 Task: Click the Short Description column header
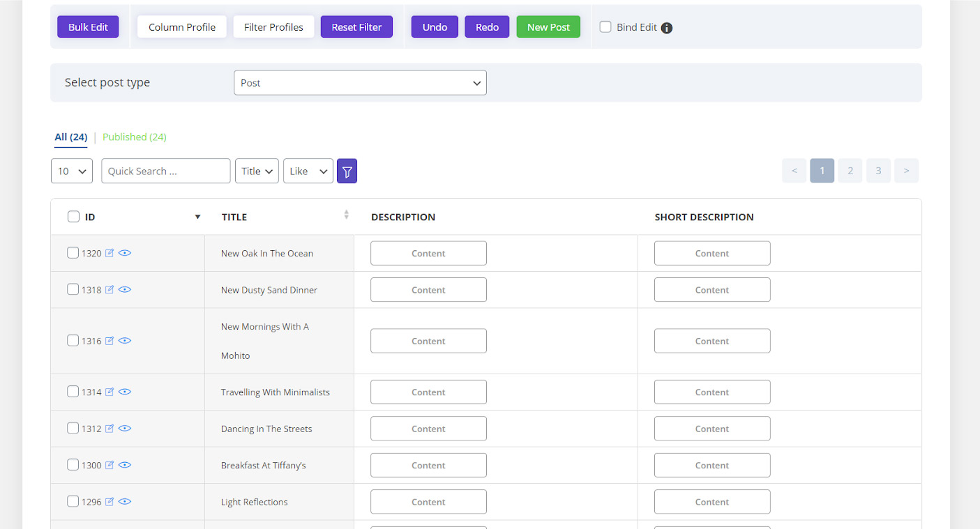(x=704, y=217)
